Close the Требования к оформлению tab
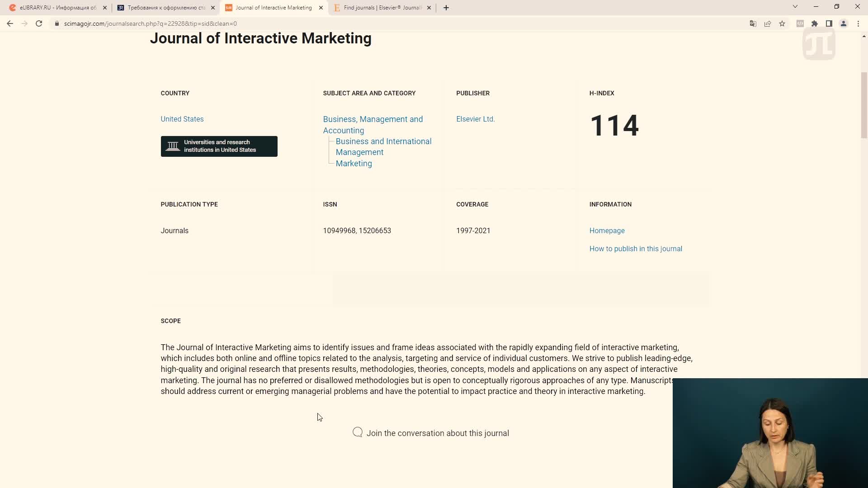This screenshot has width=868, height=488. pos(213,8)
